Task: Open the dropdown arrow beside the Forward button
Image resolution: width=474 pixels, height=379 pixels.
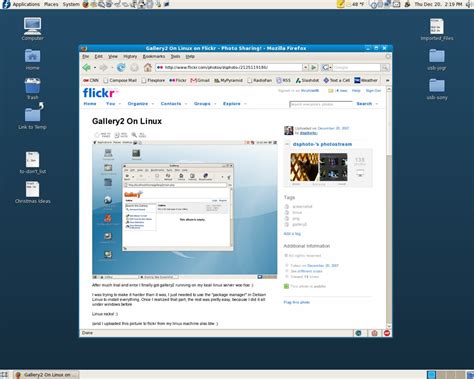Action: pos(112,68)
